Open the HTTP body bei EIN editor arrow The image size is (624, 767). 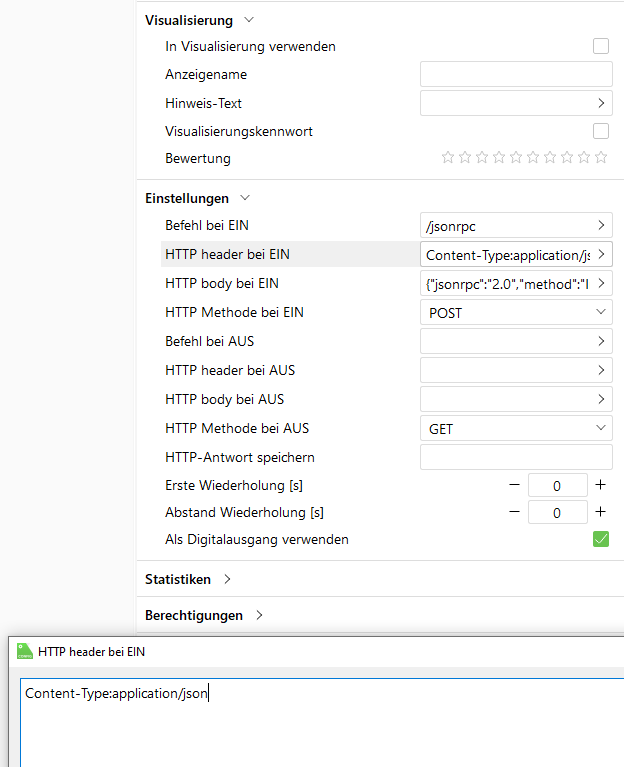(601, 284)
